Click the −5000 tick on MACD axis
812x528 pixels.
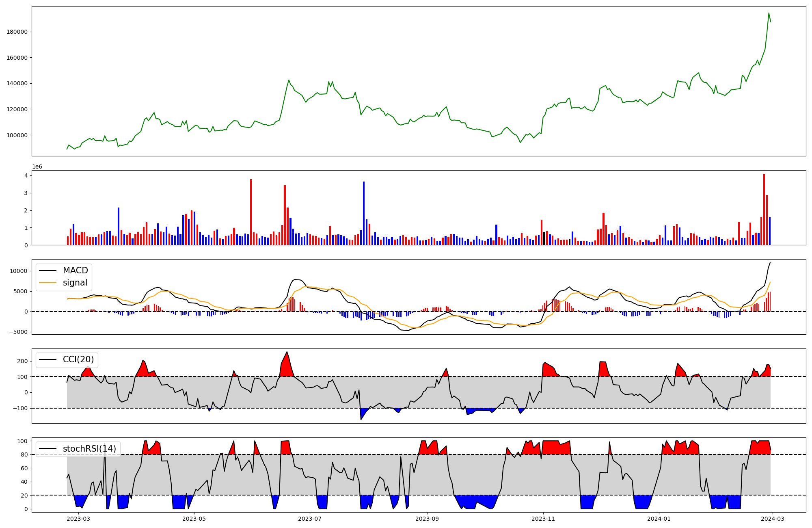[x=19, y=332]
